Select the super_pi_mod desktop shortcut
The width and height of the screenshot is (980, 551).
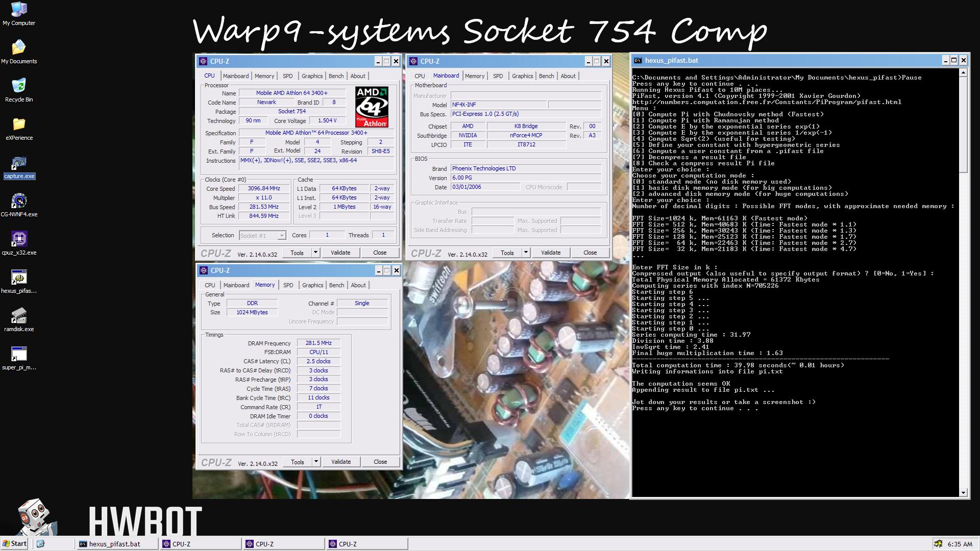19,358
